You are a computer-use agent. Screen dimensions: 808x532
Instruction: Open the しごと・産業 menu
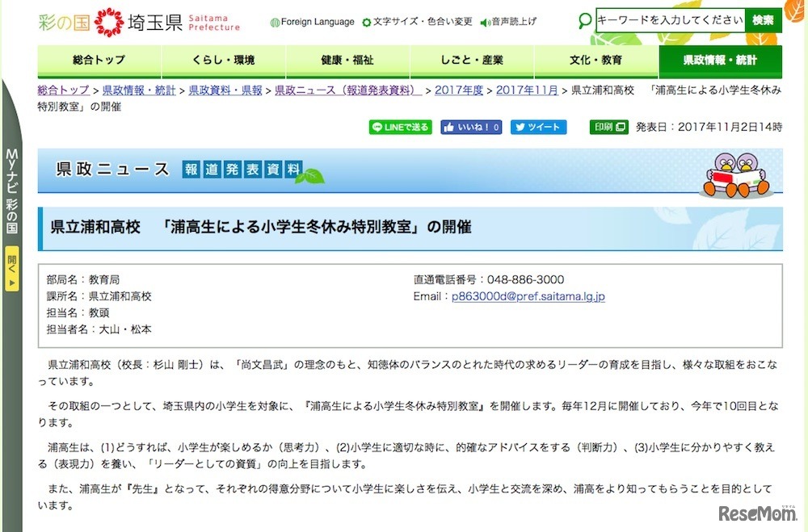473,61
